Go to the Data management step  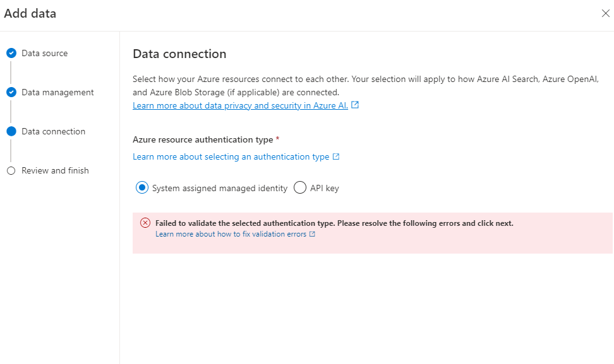(57, 93)
